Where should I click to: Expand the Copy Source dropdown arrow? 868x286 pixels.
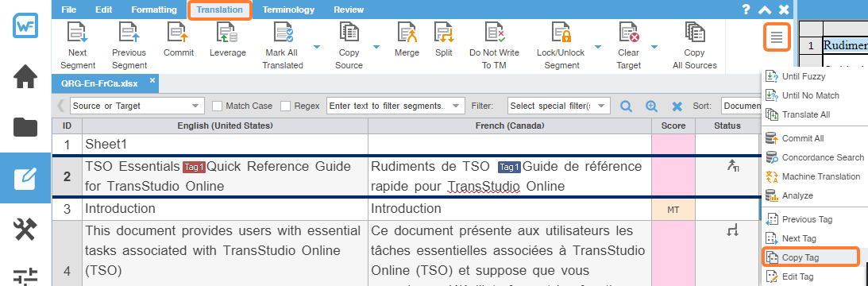click(376, 47)
